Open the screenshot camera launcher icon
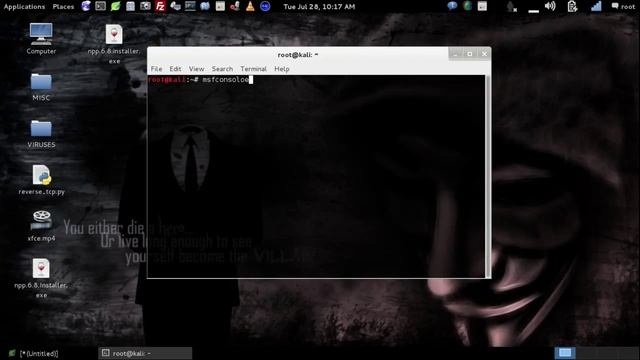Screen dimensions: 640x360 tap(145, 6)
